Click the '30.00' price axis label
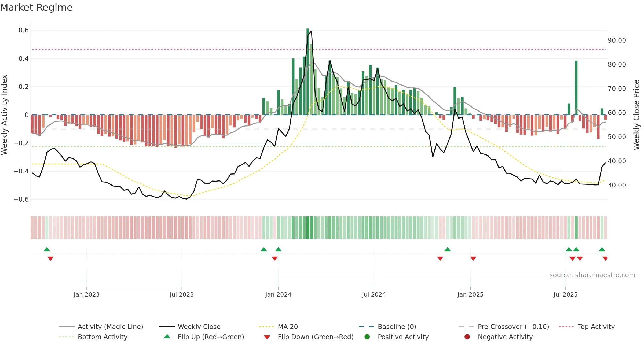This screenshot has width=644, height=362. pyautogui.click(x=617, y=185)
